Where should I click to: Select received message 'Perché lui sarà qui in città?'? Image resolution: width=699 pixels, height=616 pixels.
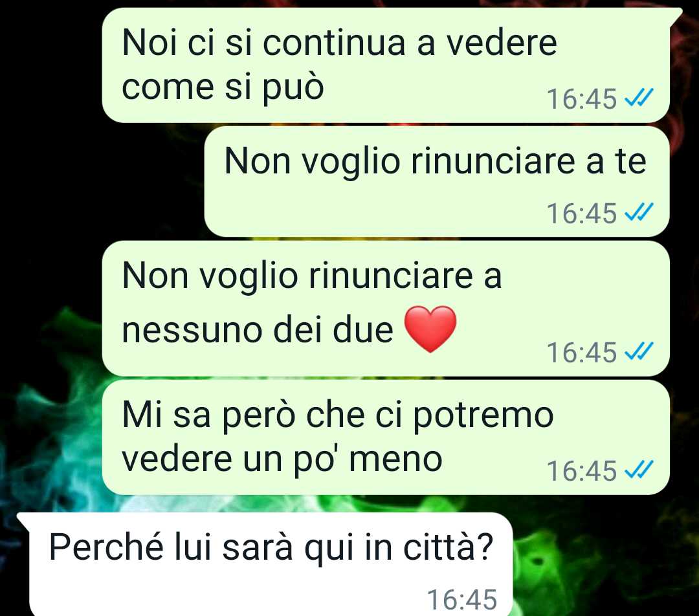pyautogui.click(x=271, y=564)
